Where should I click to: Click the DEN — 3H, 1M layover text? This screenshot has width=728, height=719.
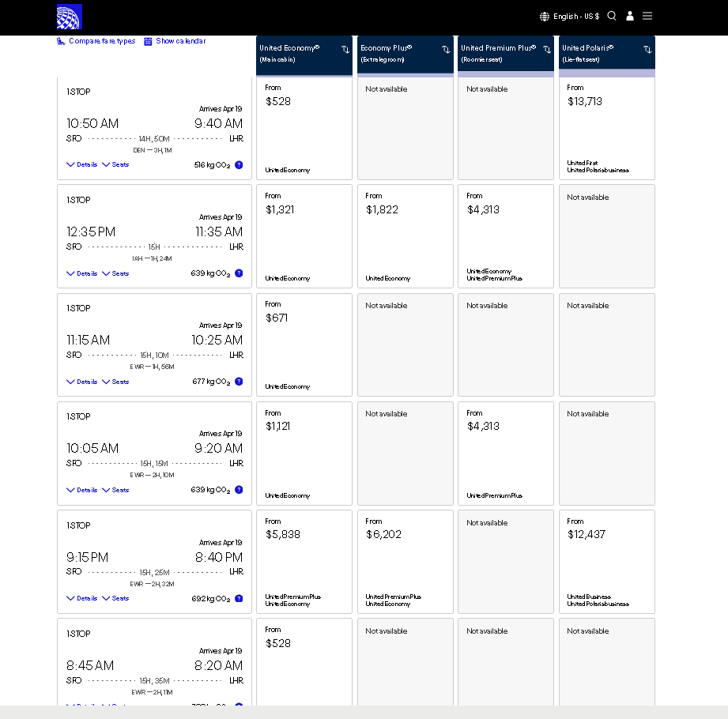pyautogui.click(x=153, y=150)
